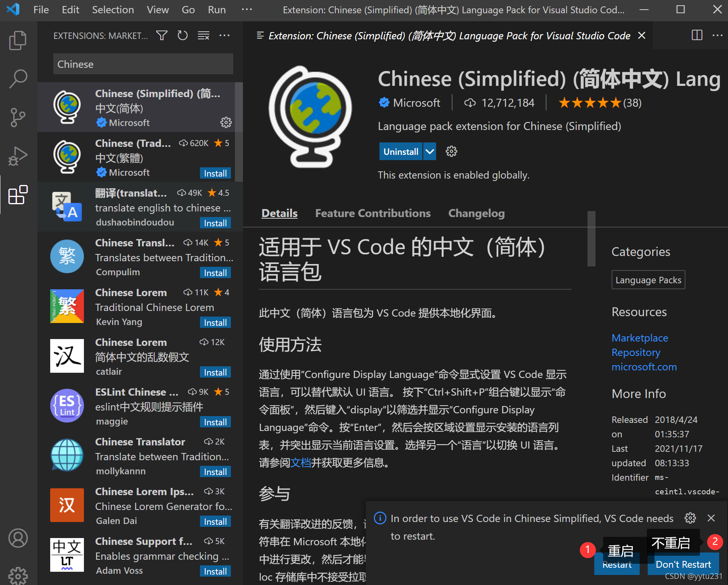Open the Explorer view in activity bar
Image resolution: width=728 pixels, height=585 pixels.
[18, 40]
